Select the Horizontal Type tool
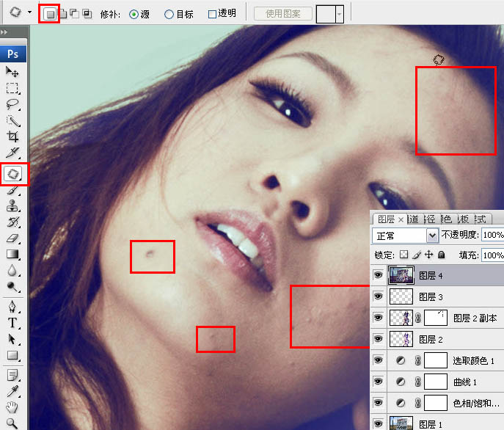Image resolution: width=504 pixels, height=430 pixels. point(12,323)
